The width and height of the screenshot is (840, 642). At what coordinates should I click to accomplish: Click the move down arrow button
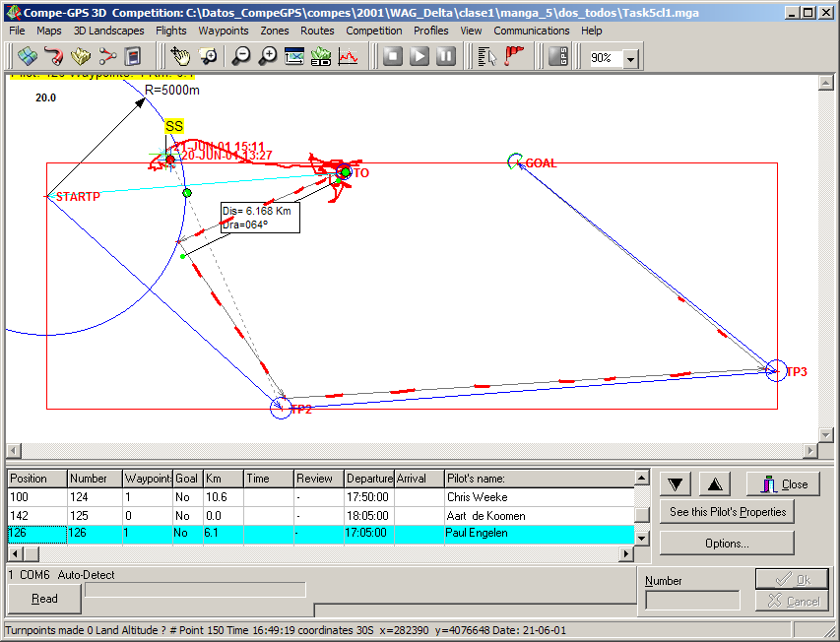point(675,484)
